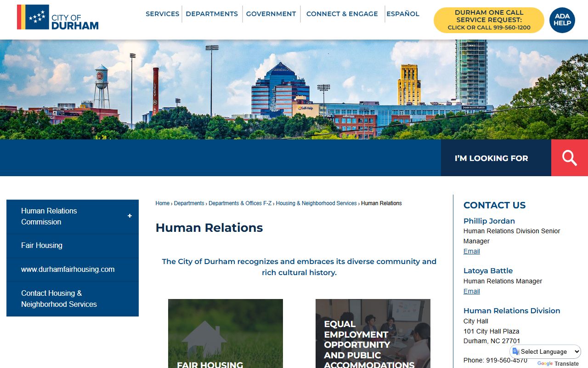Open Fair Housing in the sidebar

73,246
